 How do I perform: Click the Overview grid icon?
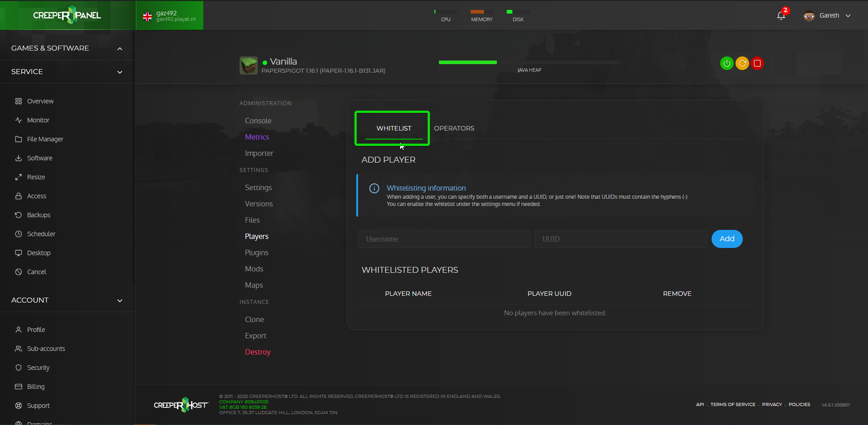[x=19, y=101]
